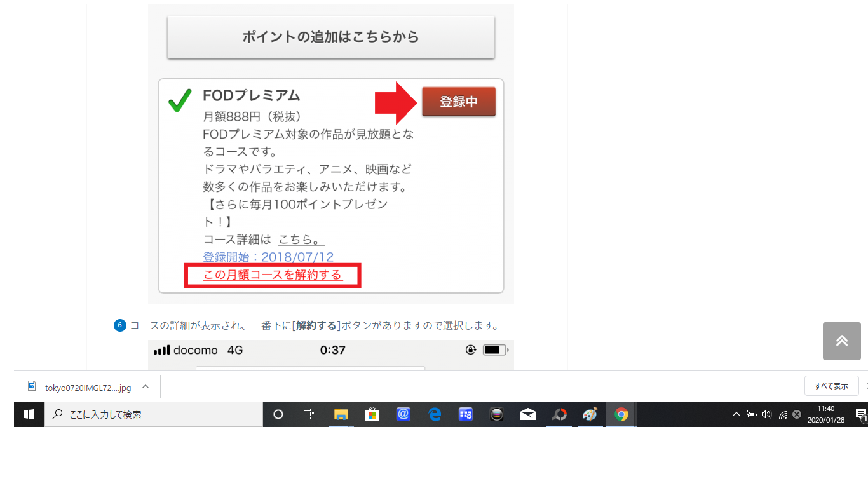
Task: Expand the hidden system tray icons
Action: [736, 414]
